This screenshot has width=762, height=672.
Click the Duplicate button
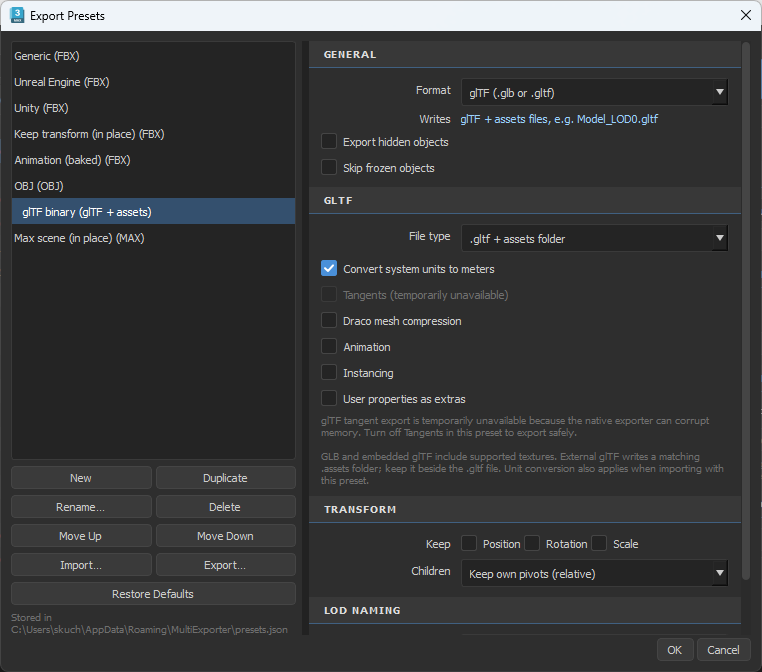click(x=225, y=478)
